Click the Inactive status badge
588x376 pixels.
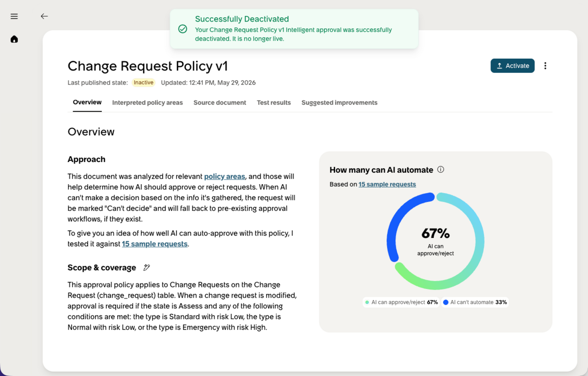(144, 83)
